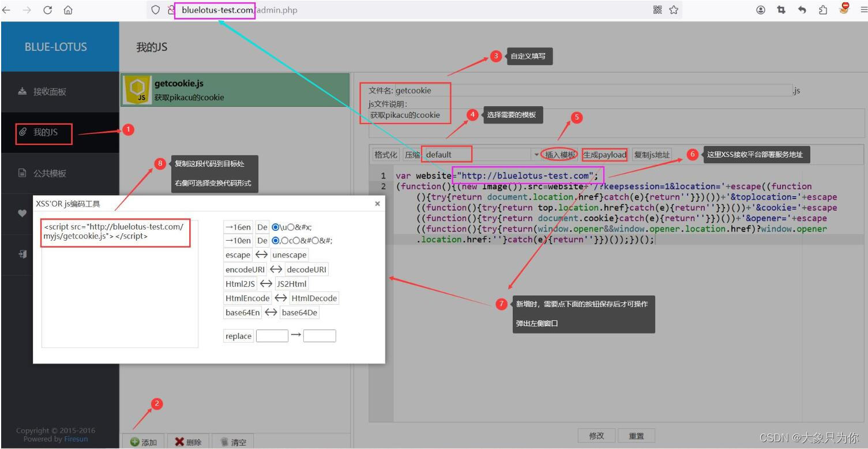Click the base64En button
This screenshot has width=868, height=449.
coord(243,312)
